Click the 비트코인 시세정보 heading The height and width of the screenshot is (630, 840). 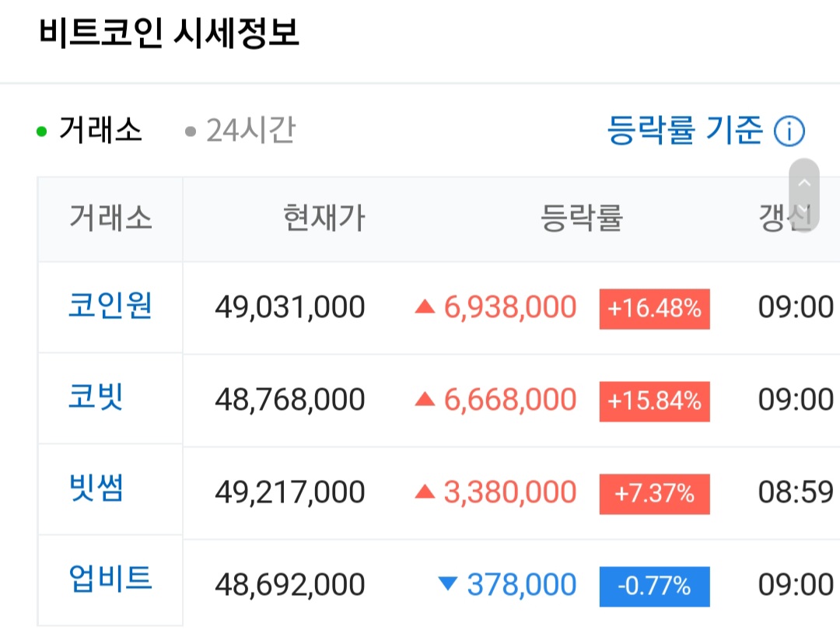coord(169,33)
